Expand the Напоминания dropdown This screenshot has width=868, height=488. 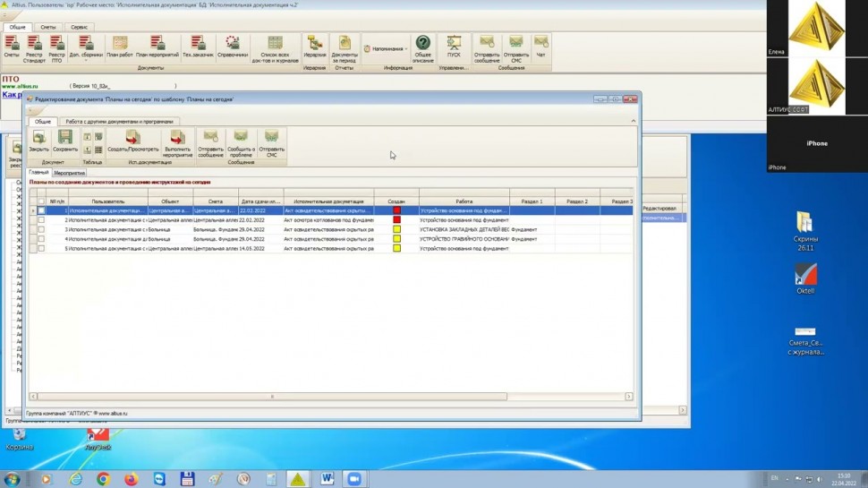386,48
